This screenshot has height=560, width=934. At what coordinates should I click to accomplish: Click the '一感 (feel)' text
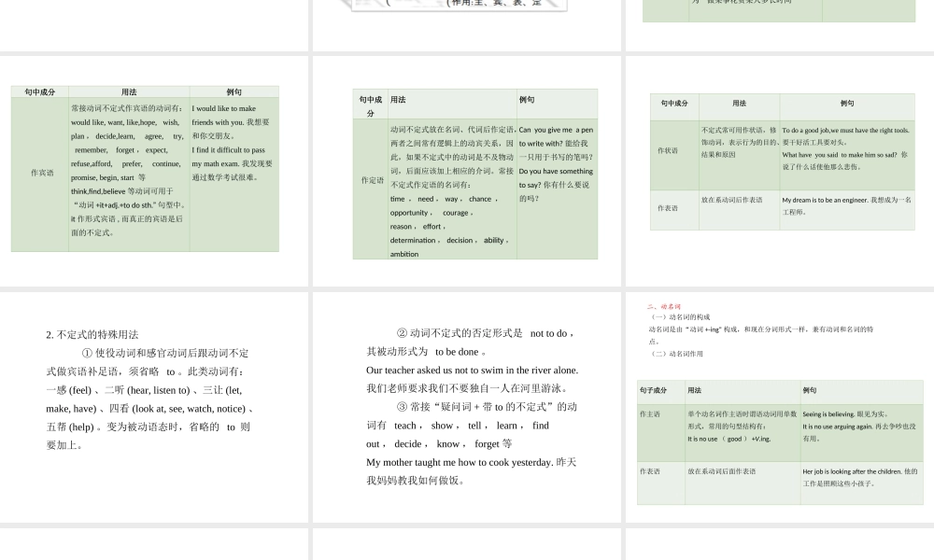(x=68, y=390)
